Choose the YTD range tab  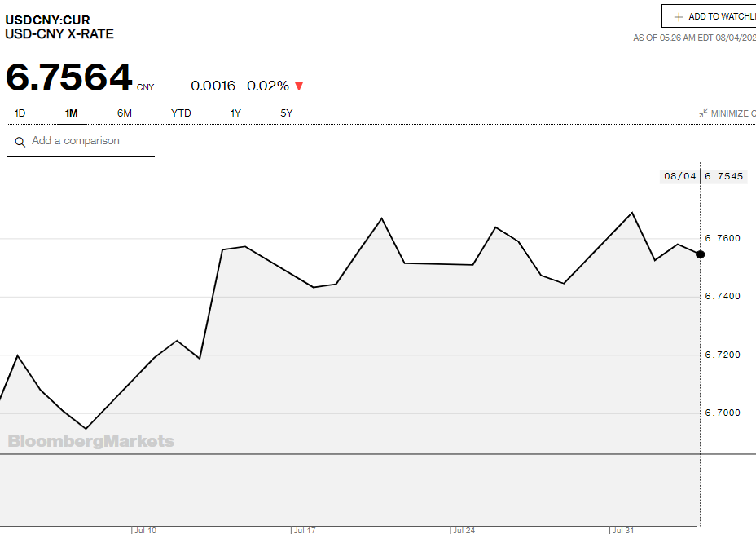[181, 113]
